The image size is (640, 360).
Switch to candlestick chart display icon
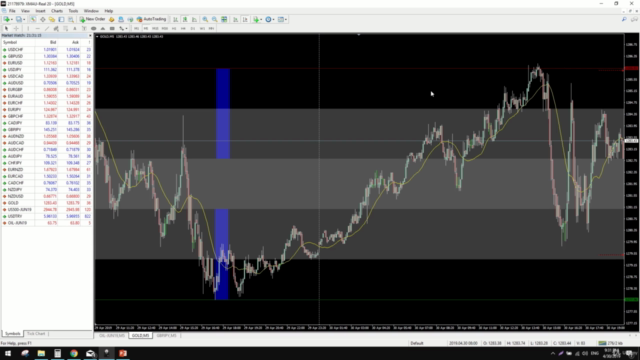pyautogui.click(x=185, y=19)
